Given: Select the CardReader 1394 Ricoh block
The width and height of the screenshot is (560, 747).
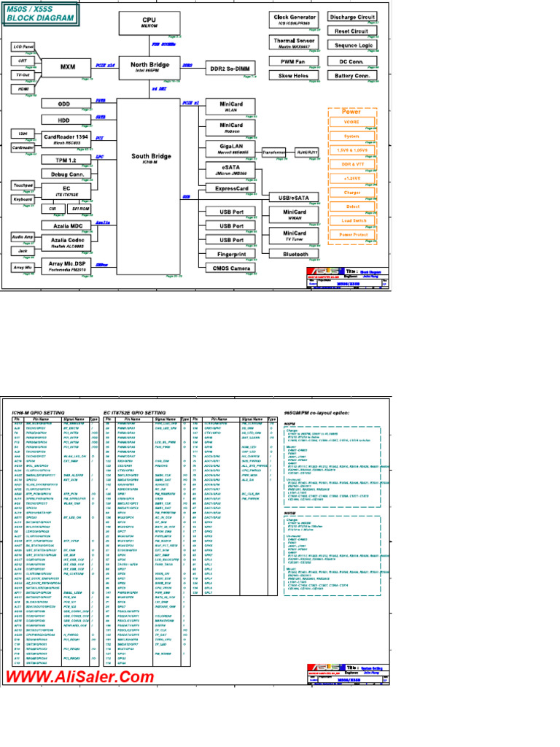Looking at the screenshot, I should point(66,139).
